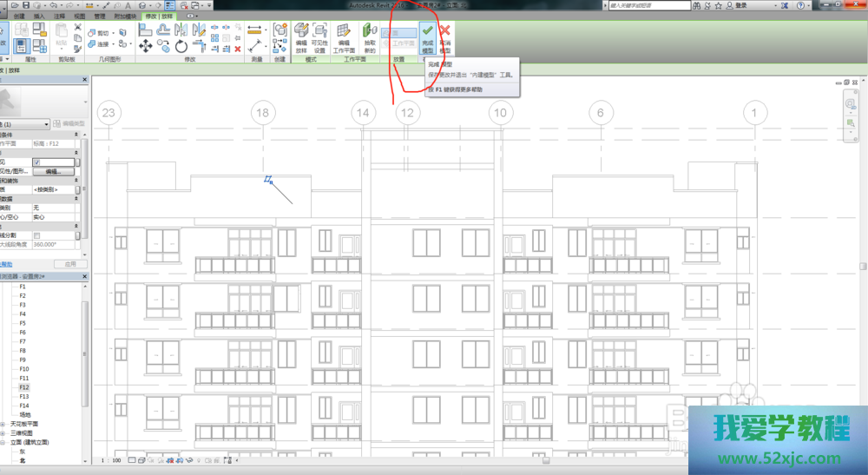Click the green Finish Model checkmark
This screenshot has width=868, height=475.
(x=427, y=40)
